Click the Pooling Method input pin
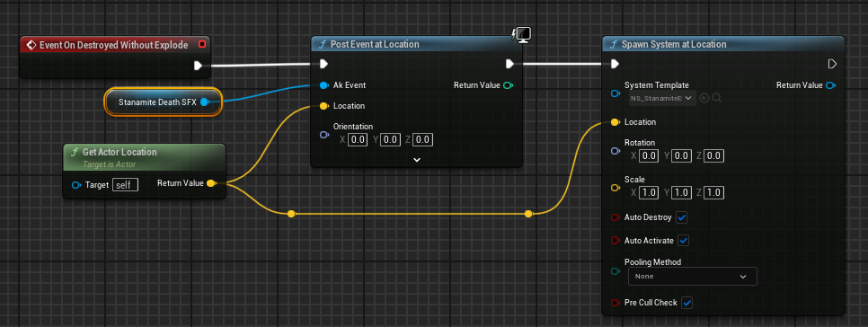The height and width of the screenshot is (327, 868). click(x=615, y=271)
